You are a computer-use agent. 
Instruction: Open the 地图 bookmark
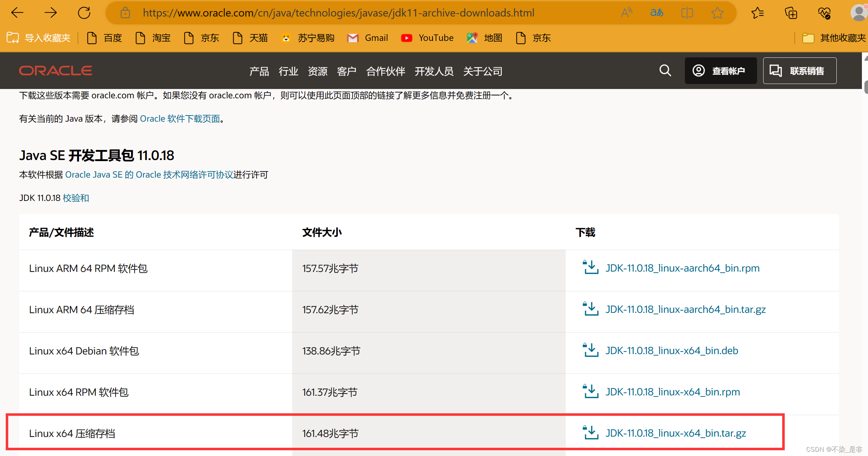click(x=484, y=38)
